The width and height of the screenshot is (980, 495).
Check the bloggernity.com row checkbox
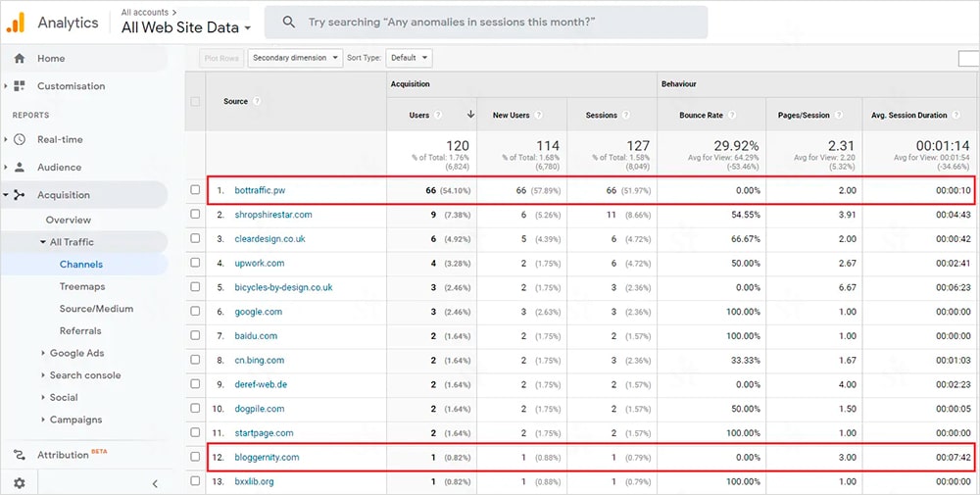point(195,457)
